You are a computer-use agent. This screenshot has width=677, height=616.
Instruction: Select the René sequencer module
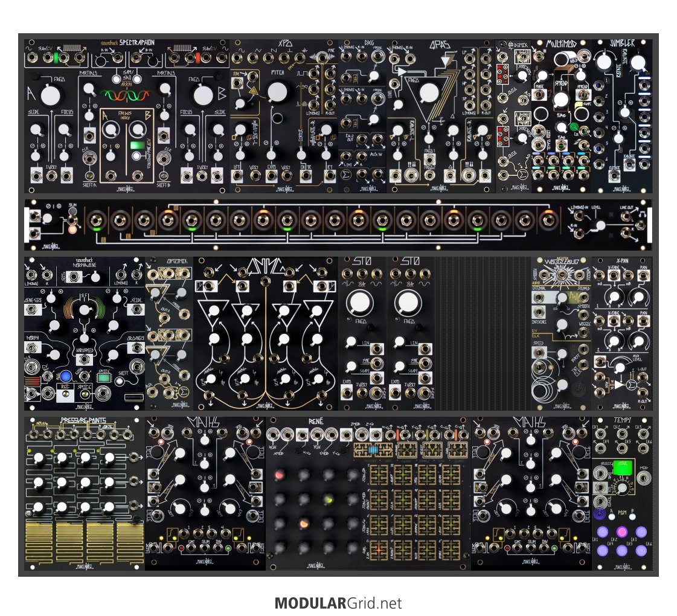[x=368, y=493]
